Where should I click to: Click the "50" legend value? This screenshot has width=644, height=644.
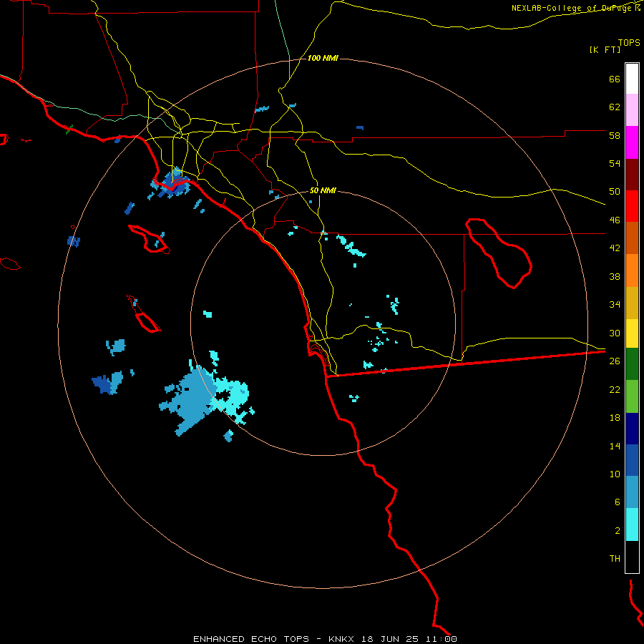coord(615,192)
